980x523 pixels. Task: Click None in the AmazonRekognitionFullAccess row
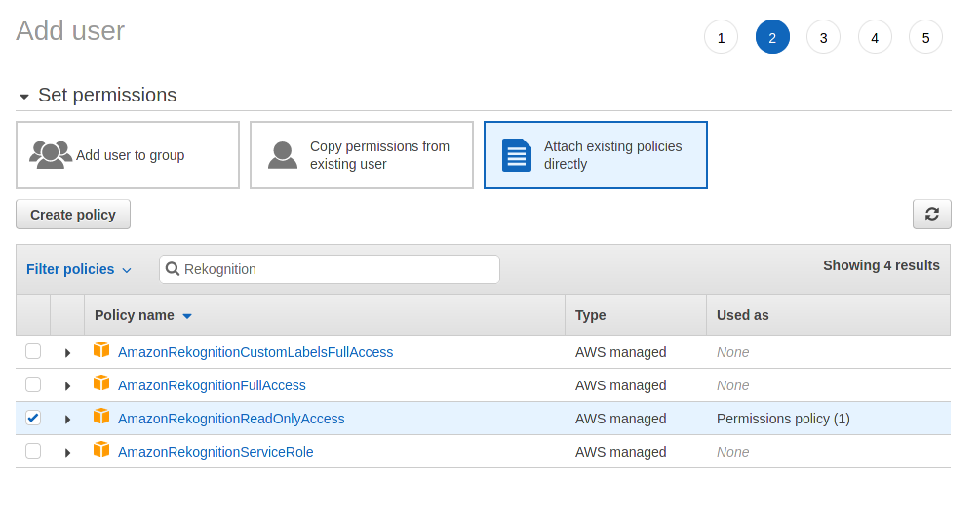[732, 385]
